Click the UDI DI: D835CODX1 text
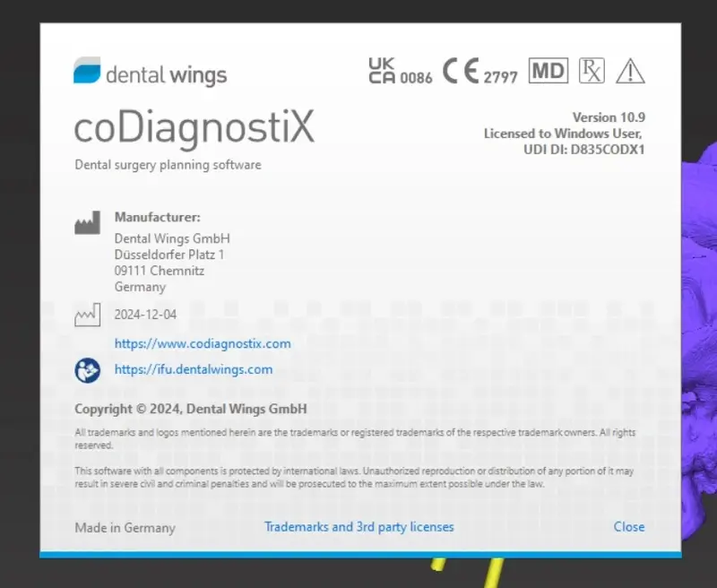The height and width of the screenshot is (588, 717). 584,150
